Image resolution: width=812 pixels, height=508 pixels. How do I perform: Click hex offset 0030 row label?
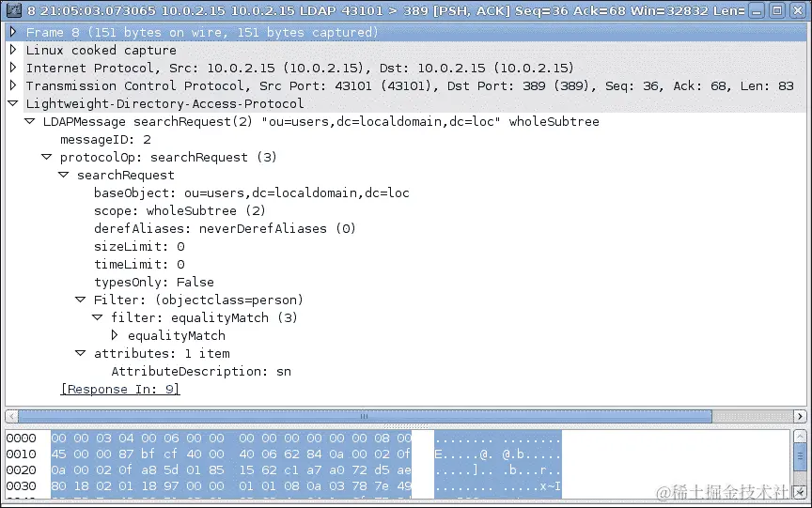tap(22, 486)
